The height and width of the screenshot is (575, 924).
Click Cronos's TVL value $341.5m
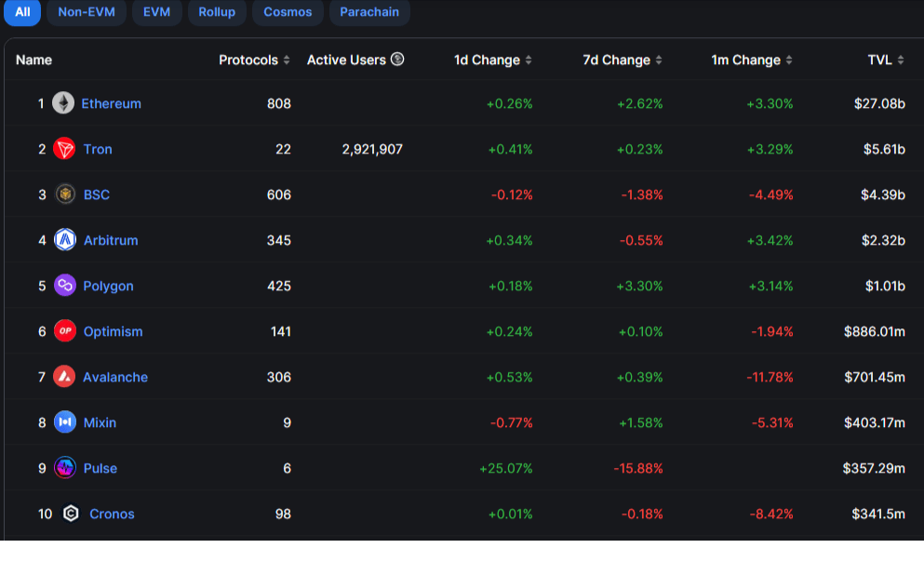click(878, 514)
